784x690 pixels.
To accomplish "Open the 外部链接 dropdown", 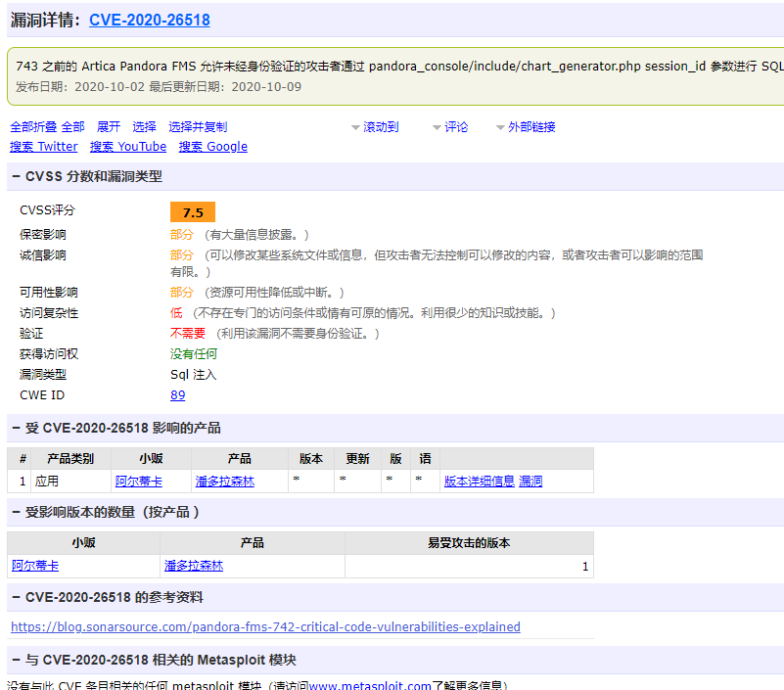I will click(526, 127).
